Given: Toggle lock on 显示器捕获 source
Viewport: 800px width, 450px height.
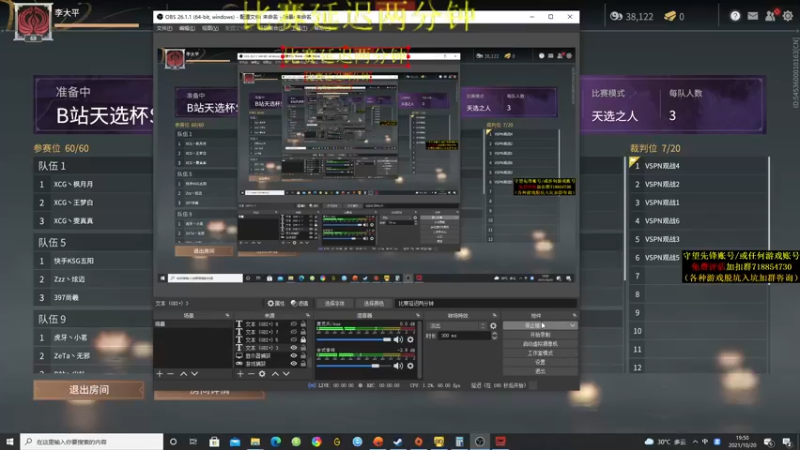Looking at the screenshot, I should pos(303,356).
